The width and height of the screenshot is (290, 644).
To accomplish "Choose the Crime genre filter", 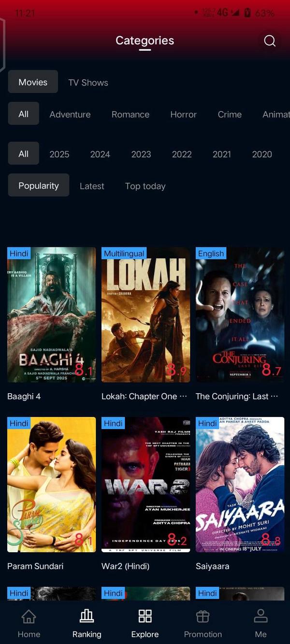I will pyautogui.click(x=230, y=114).
